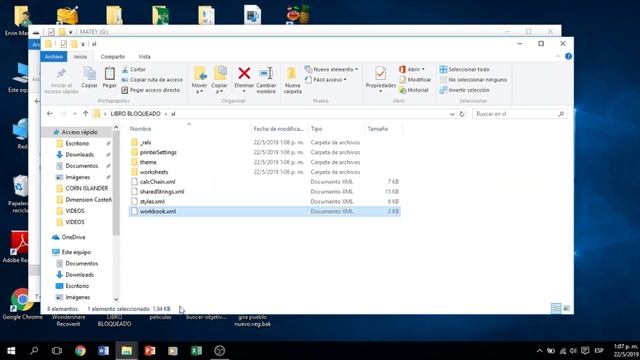Switch to the Compartir tab
The image size is (640, 360).
coord(113,56)
